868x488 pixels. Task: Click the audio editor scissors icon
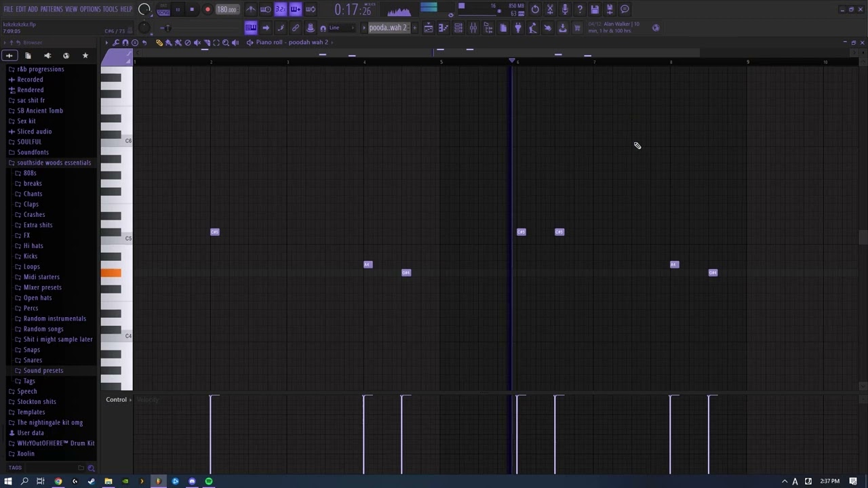(550, 9)
